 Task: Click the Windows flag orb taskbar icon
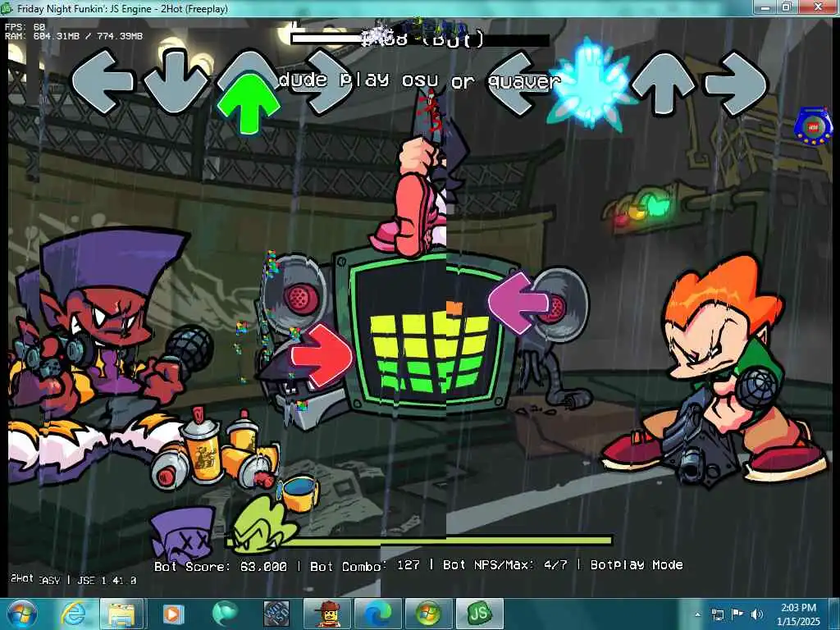tap(428, 614)
